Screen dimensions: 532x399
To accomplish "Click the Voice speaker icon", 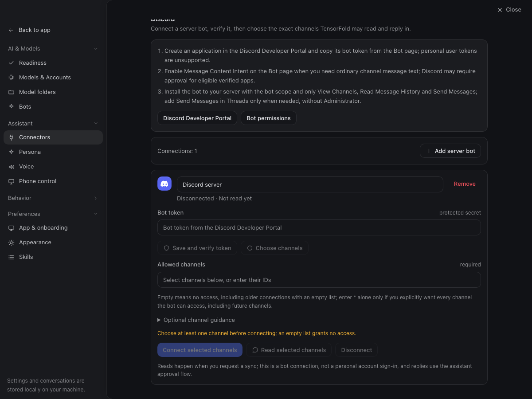I will coord(11,167).
